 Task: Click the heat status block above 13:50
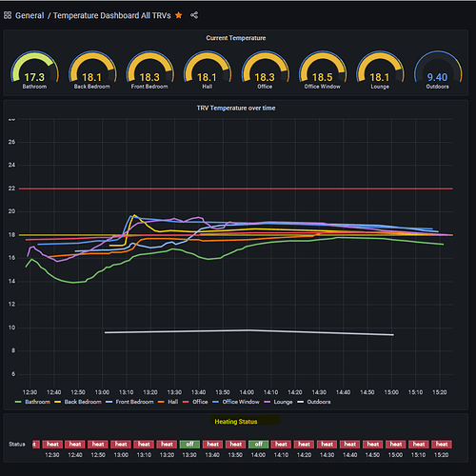tap(236, 445)
